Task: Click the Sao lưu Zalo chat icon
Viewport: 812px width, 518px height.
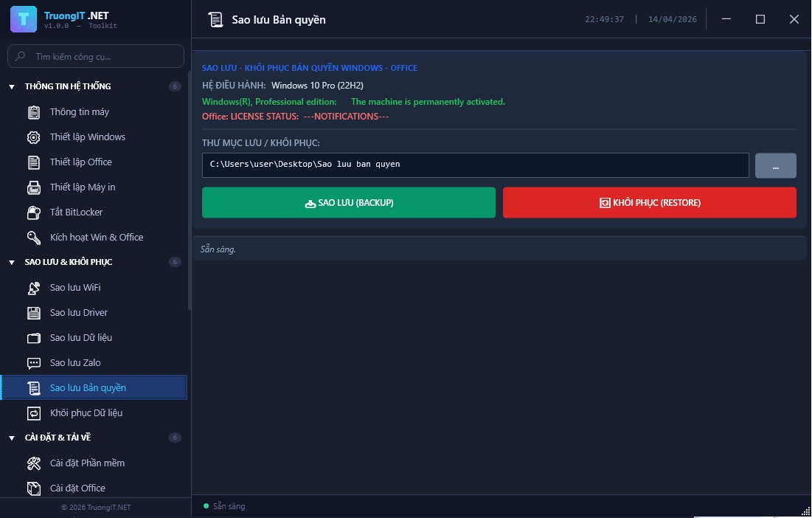Action: coord(34,363)
